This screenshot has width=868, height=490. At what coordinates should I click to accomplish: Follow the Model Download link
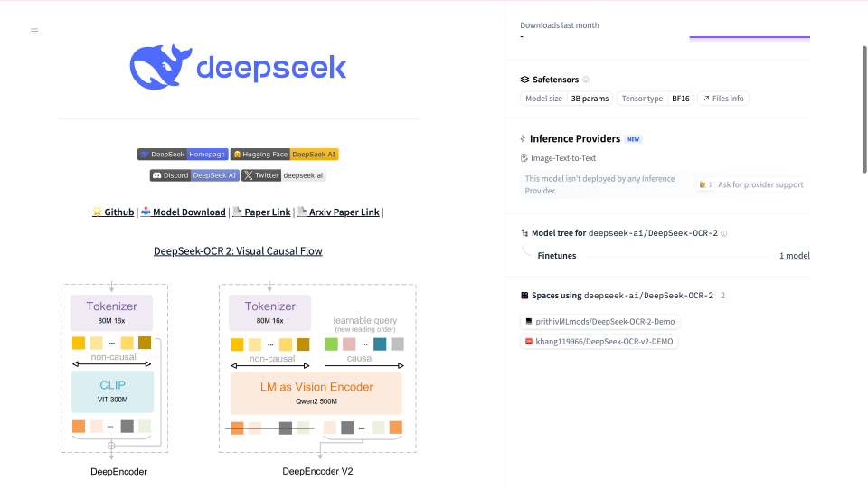[x=184, y=212]
